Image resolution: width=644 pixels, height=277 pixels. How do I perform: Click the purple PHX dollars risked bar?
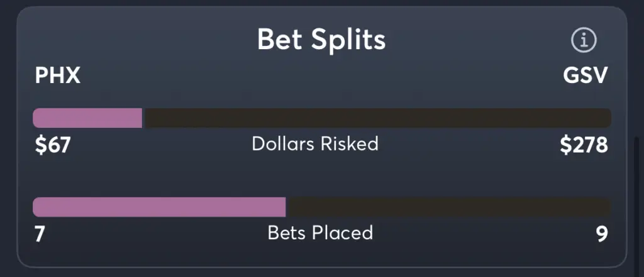coord(87,118)
